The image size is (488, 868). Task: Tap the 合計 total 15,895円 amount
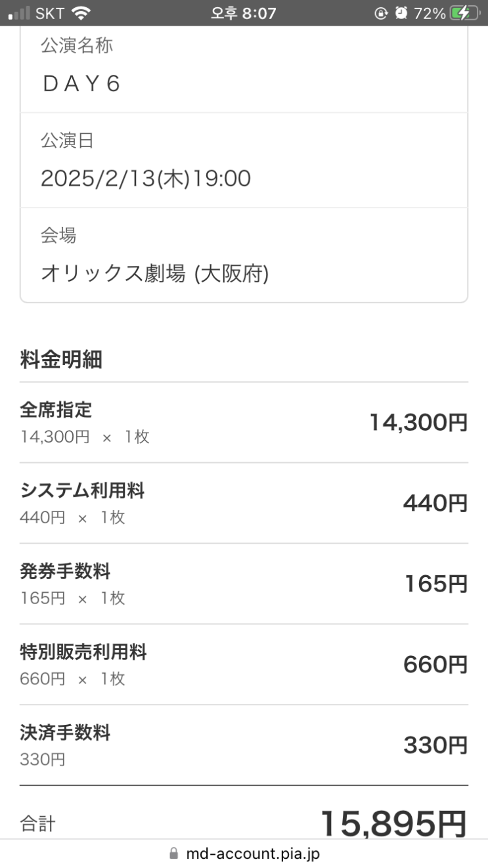393,823
